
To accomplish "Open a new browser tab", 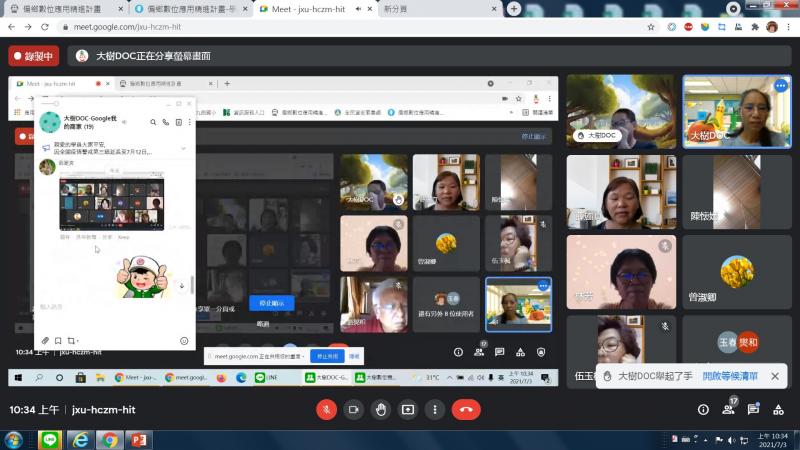I will click(514, 9).
